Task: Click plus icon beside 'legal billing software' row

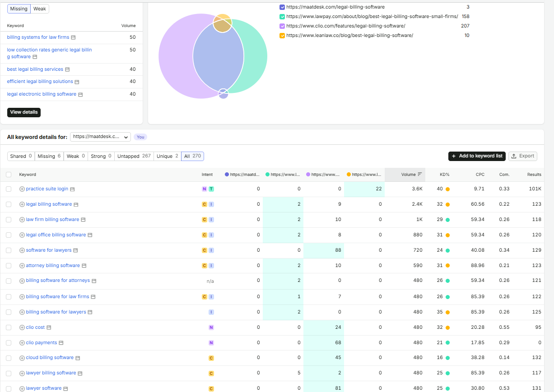Action: pyautogui.click(x=22, y=204)
